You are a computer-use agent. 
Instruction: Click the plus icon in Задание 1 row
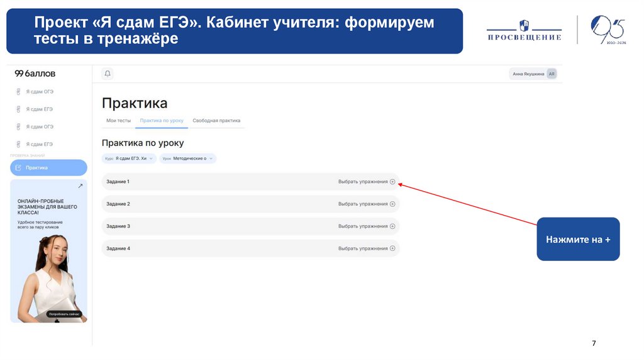tap(392, 182)
